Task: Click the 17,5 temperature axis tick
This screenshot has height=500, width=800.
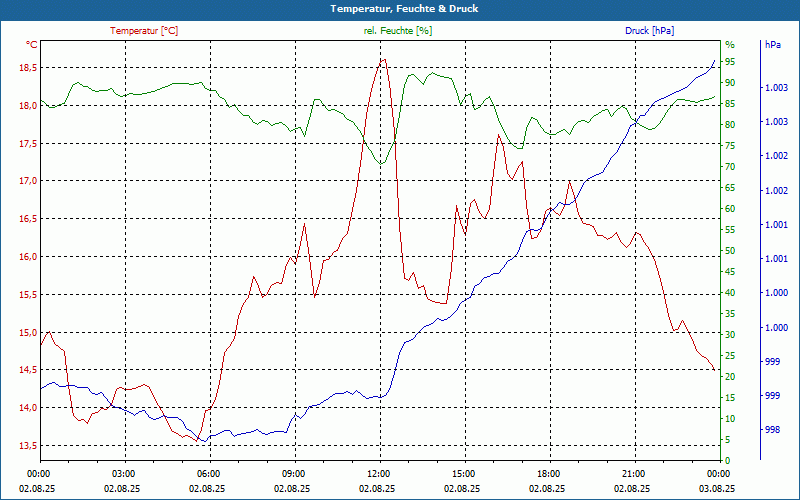Action: 29,143
